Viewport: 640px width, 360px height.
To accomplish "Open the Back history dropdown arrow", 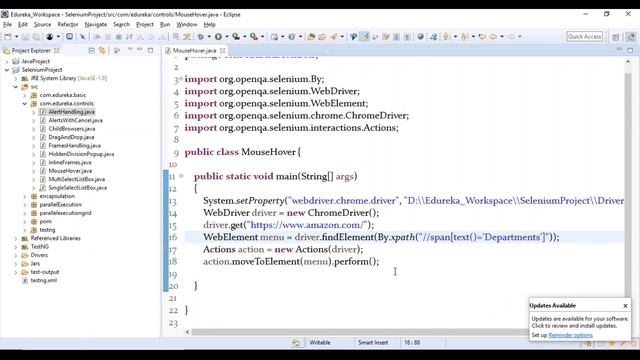I will pyautogui.click(x=502, y=37).
